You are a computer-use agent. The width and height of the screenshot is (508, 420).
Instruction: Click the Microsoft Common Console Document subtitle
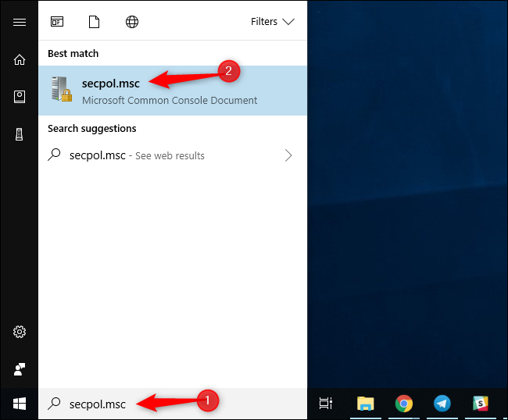coord(170,100)
